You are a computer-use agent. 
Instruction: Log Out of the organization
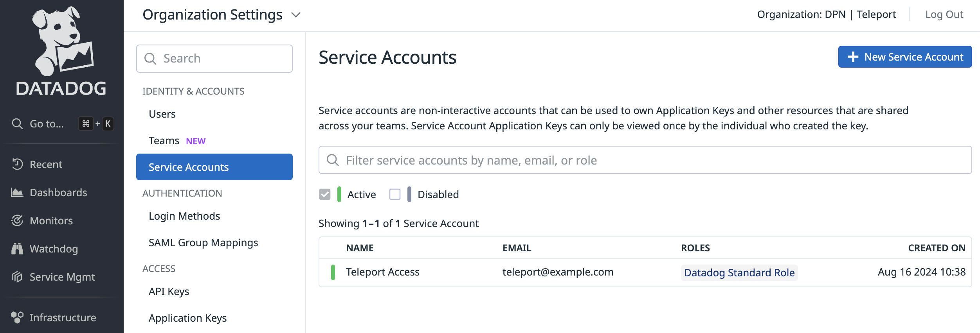944,14
